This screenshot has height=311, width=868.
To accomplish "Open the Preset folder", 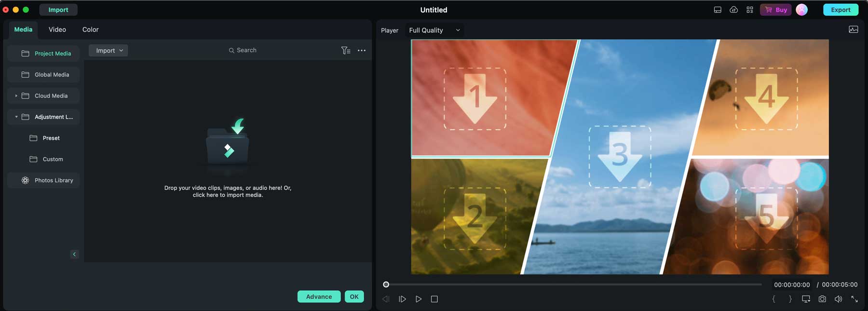I will coord(44,138).
